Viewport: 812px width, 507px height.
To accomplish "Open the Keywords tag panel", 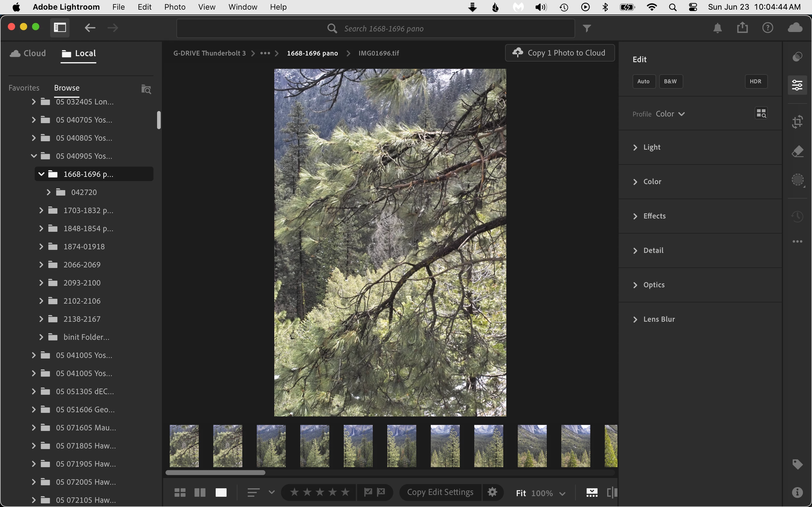I will point(797,464).
